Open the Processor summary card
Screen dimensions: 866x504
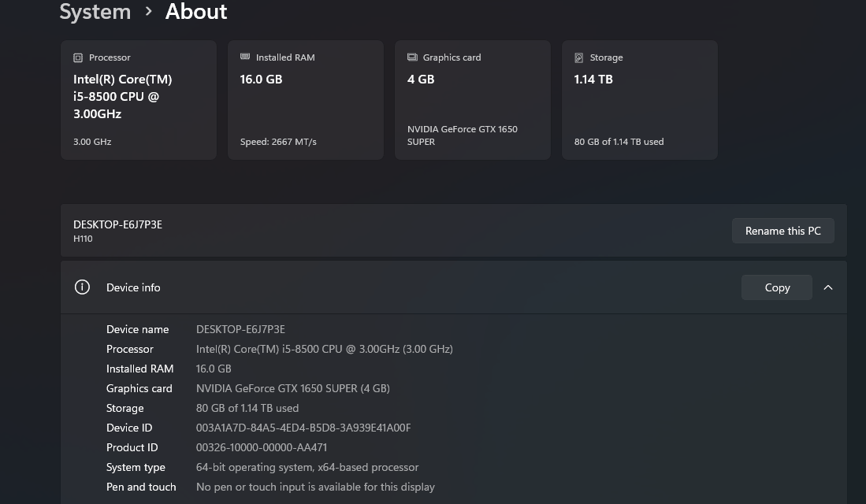139,100
